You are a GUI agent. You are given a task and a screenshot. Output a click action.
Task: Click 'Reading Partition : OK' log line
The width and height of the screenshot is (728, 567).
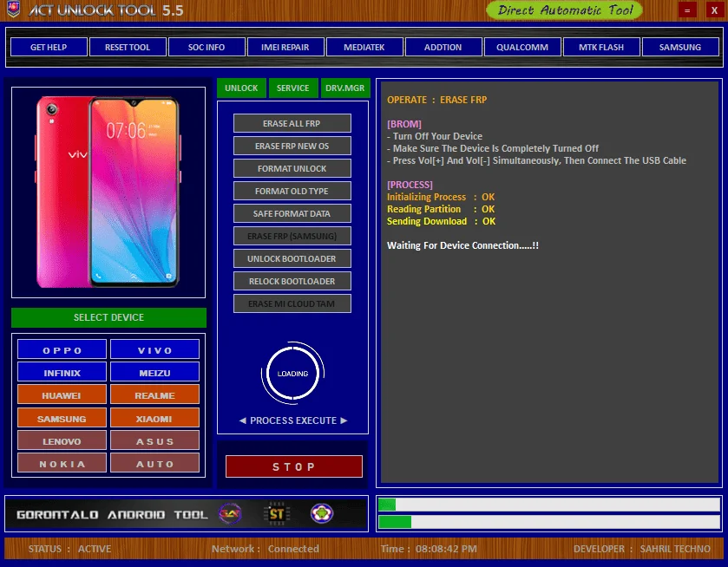[441, 209]
